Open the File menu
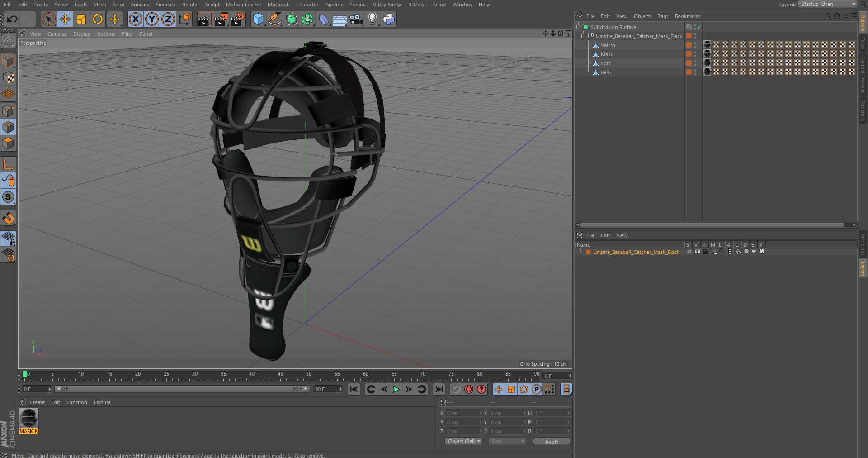Screen dimensions: 868x458 [8, 5]
